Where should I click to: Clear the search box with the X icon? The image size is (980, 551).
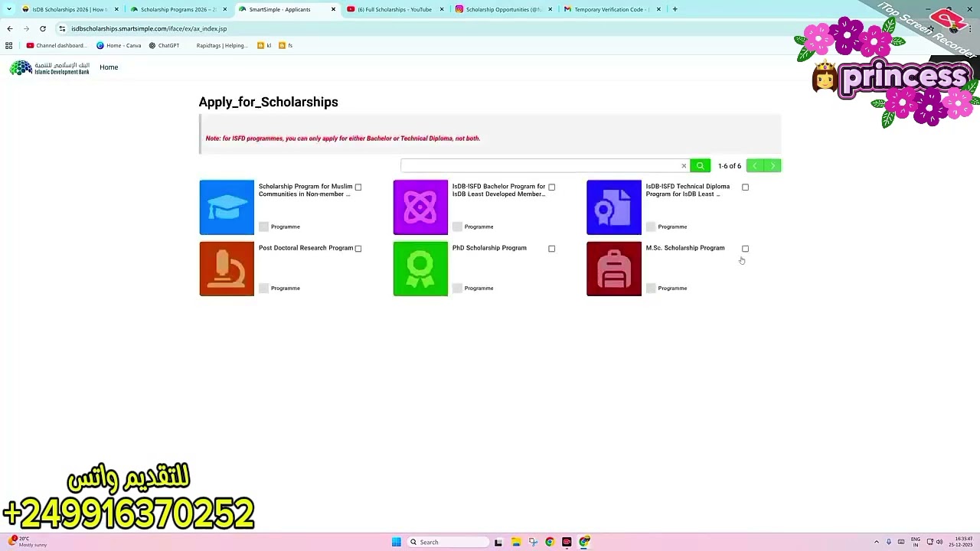(x=684, y=166)
